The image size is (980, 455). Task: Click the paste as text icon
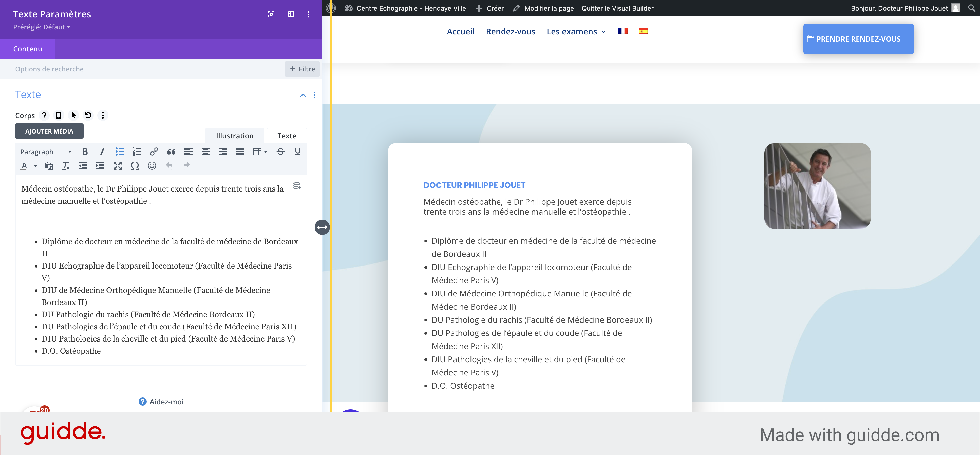49,166
